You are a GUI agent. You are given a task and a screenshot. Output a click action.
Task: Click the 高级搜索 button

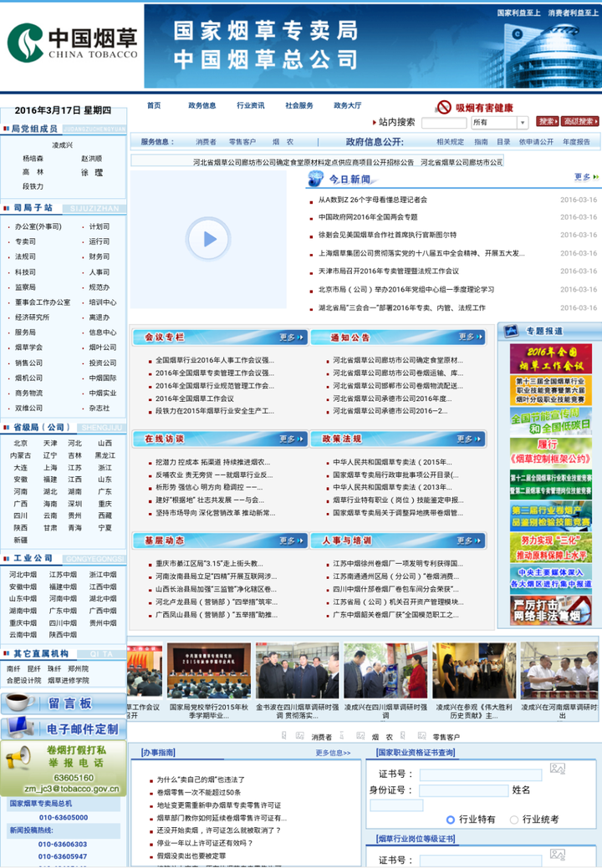click(580, 121)
